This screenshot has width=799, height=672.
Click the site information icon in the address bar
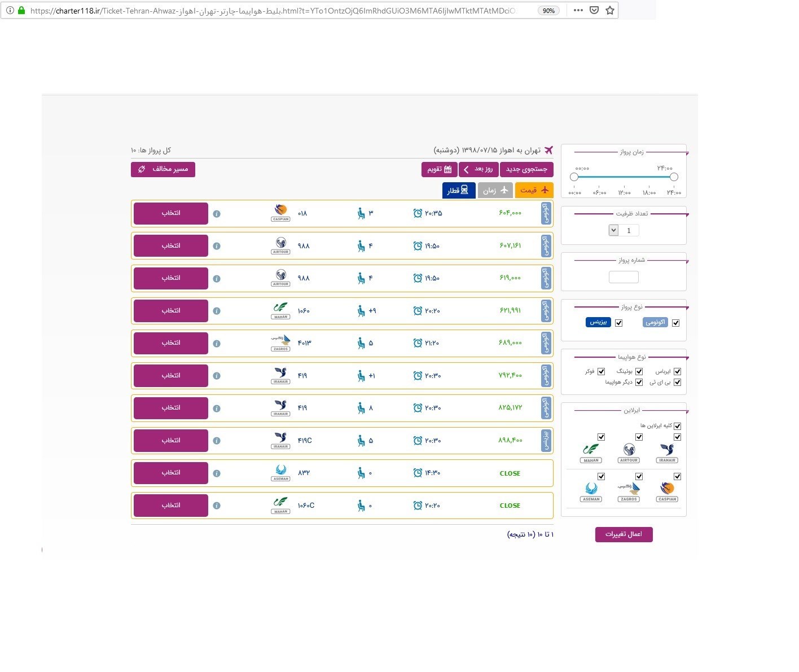tap(10, 10)
